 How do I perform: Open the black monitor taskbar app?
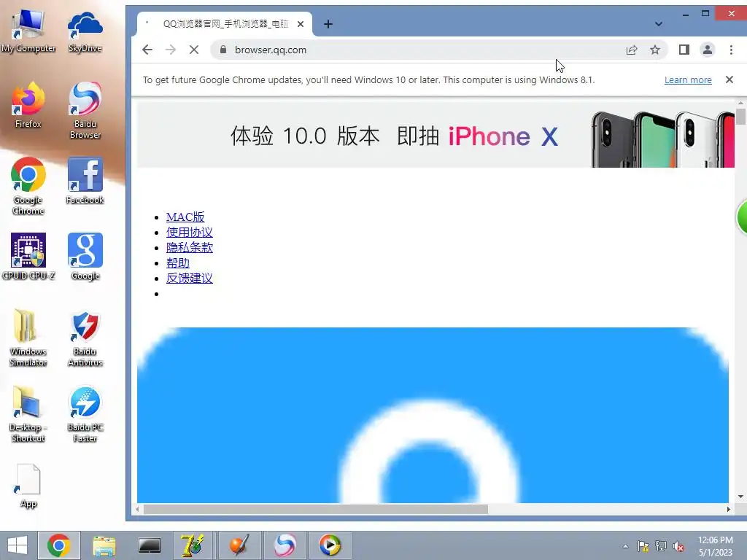coord(150,545)
